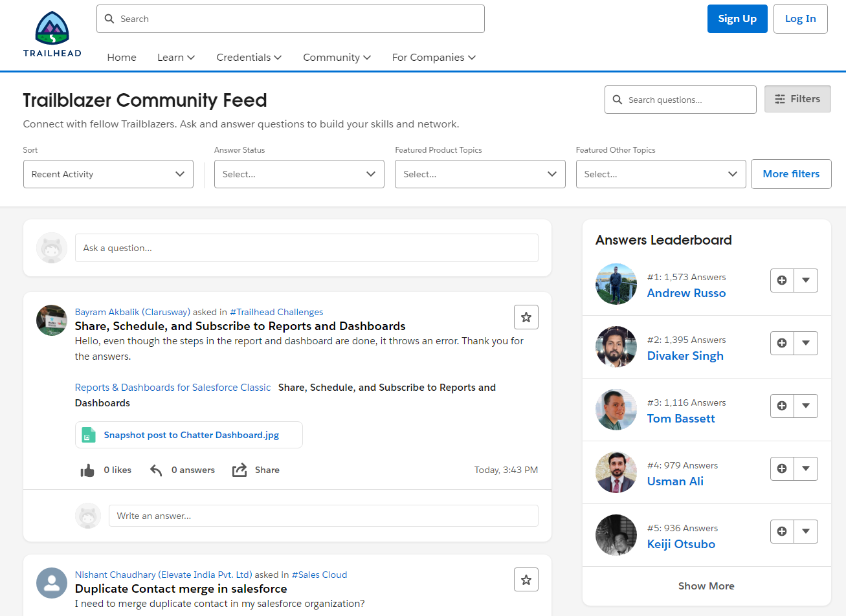846x616 pixels.
Task: Open the Nishant Chaudhary profile link
Action: pos(164,575)
